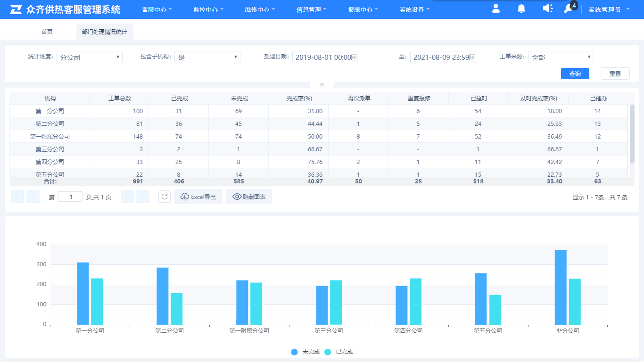Click 合计 total row label
644x362 pixels.
pos(50,181)
